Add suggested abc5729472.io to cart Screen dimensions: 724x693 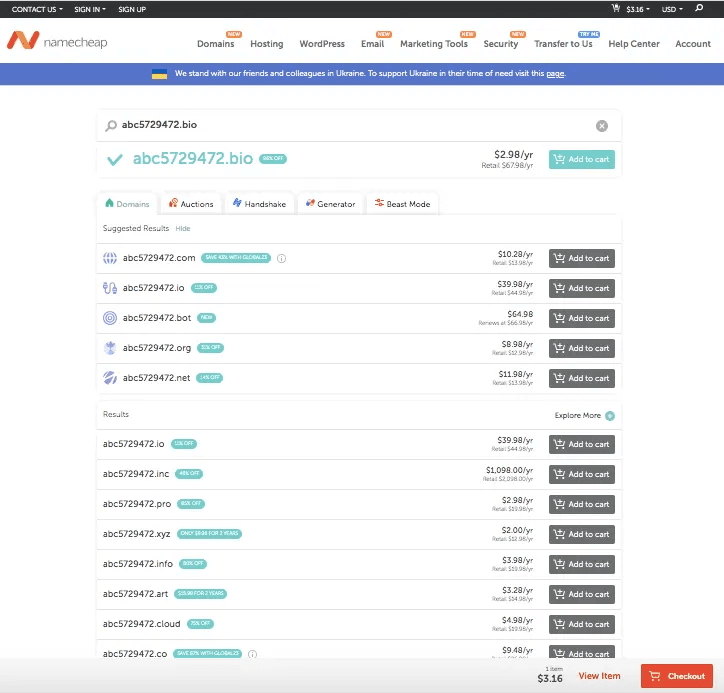[x=581, y=289]
